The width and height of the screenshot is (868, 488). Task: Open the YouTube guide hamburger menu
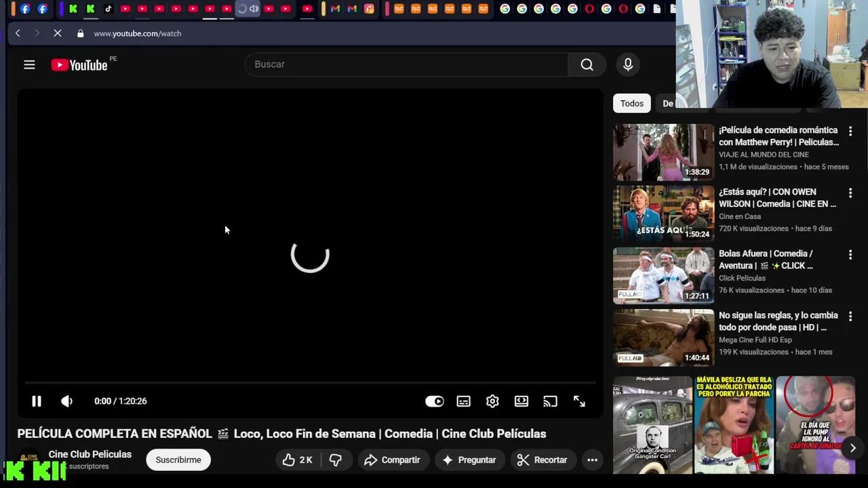coord(29,65)
